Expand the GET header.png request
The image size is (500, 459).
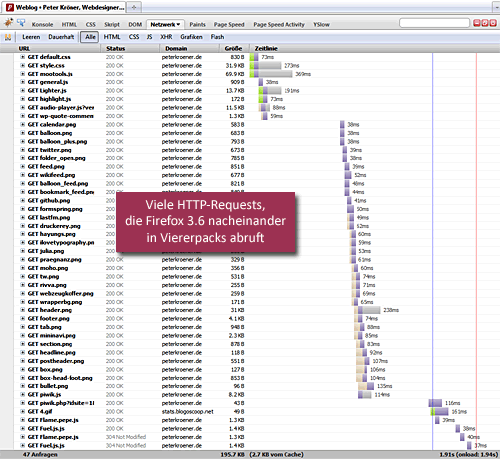coord(23,310)
